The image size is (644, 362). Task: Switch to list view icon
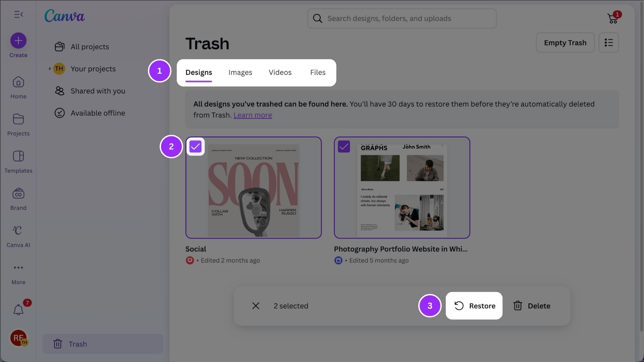608,43
